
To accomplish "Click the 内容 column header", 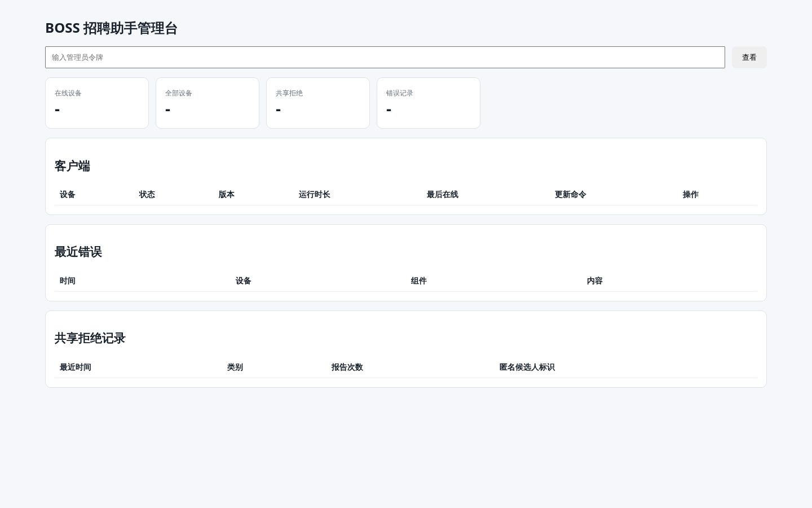I will tap(595, 281).
